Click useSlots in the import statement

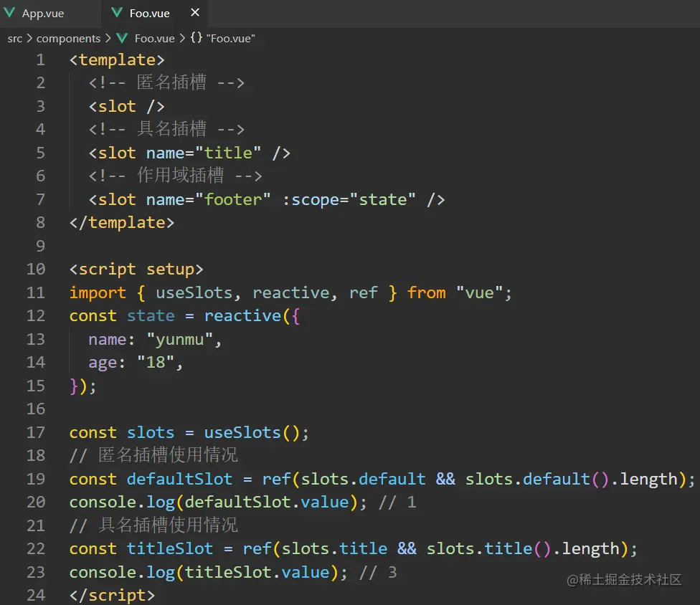194,292
